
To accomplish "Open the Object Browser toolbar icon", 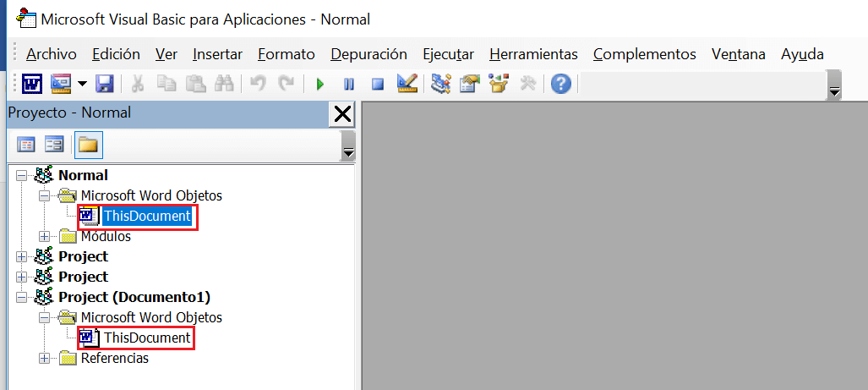I will coord(500,84).
